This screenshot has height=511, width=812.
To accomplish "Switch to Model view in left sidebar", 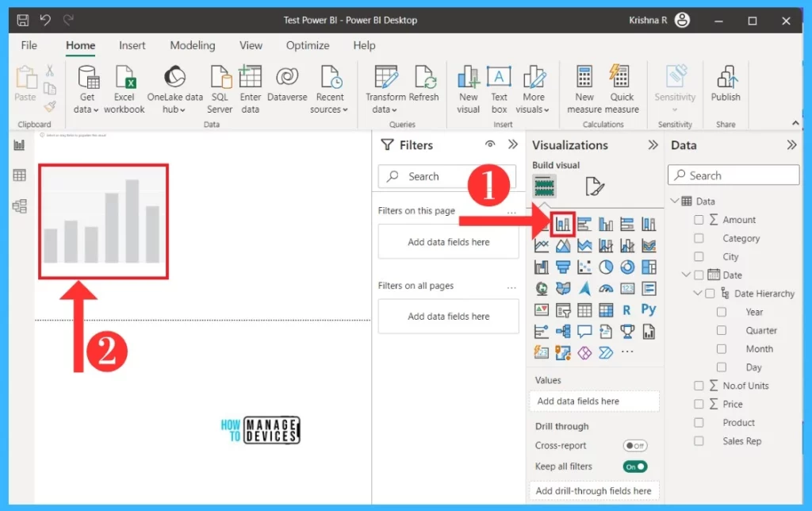I will pyautogui.click(x=19, y=206).
